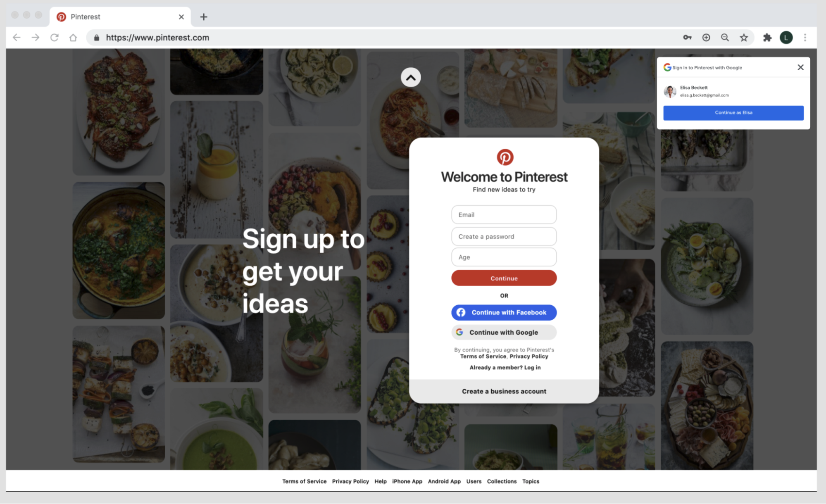Click the Create a password field
Viewport: 826px width, 504px height.
point(504,235)
